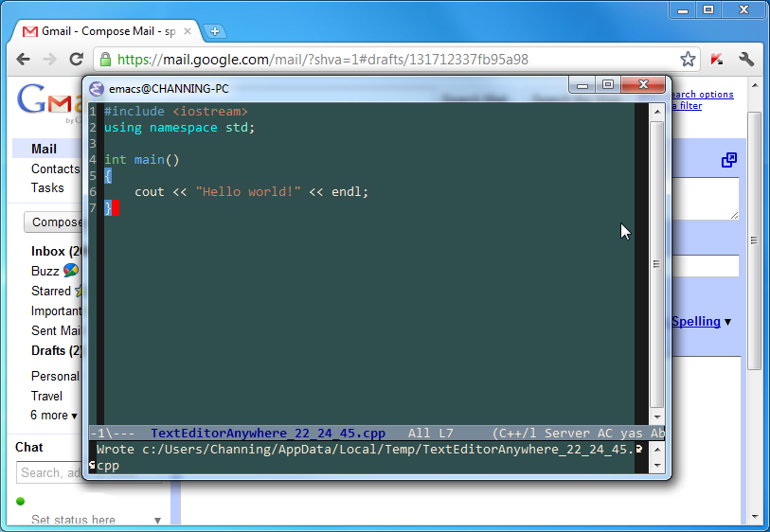Open the Kaspersky extension icon

tap(716, 60)
